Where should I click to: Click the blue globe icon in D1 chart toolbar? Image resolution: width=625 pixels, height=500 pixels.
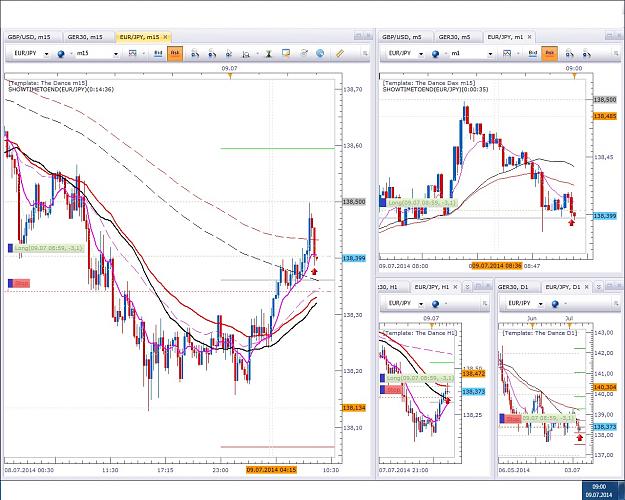coord(555,304)
